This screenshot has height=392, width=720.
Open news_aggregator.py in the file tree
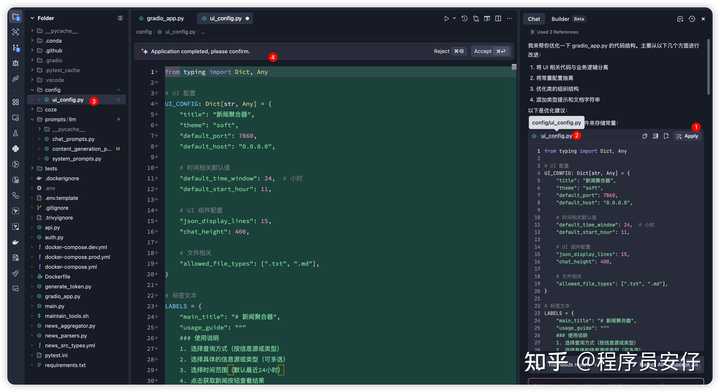click(69, 326)
